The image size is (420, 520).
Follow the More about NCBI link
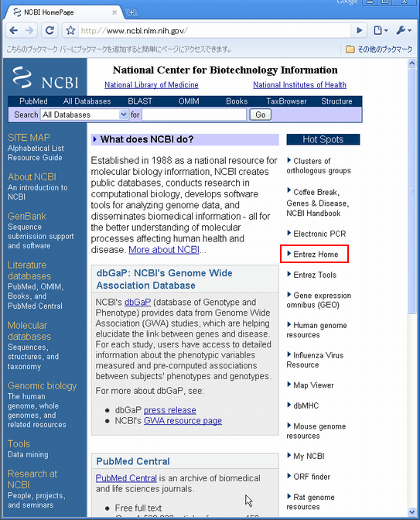pyautogui.click(x=164, y=250)
